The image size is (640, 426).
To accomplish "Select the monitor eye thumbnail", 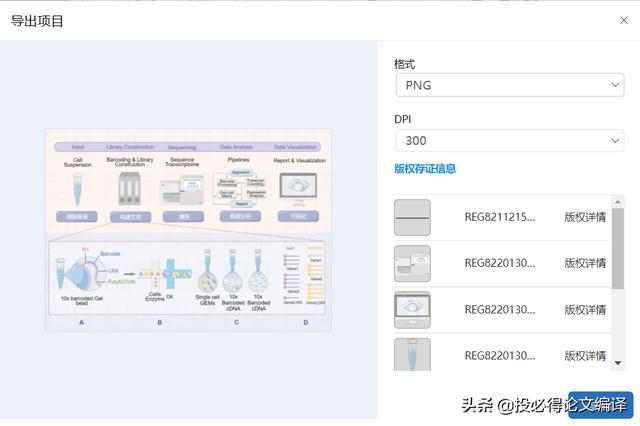I will [x=412, y=310].
